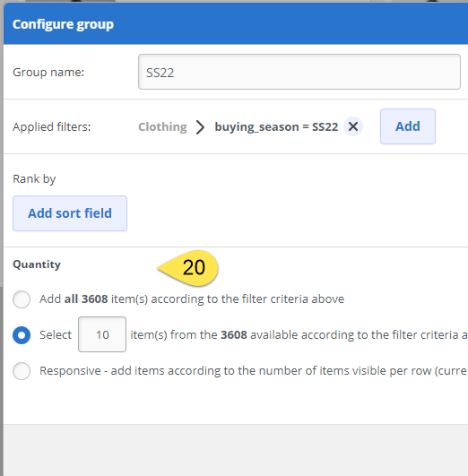The width and height of the screenshot is (468, 476).
Task: Click the Applied filters label
Action: click(52, 127)
